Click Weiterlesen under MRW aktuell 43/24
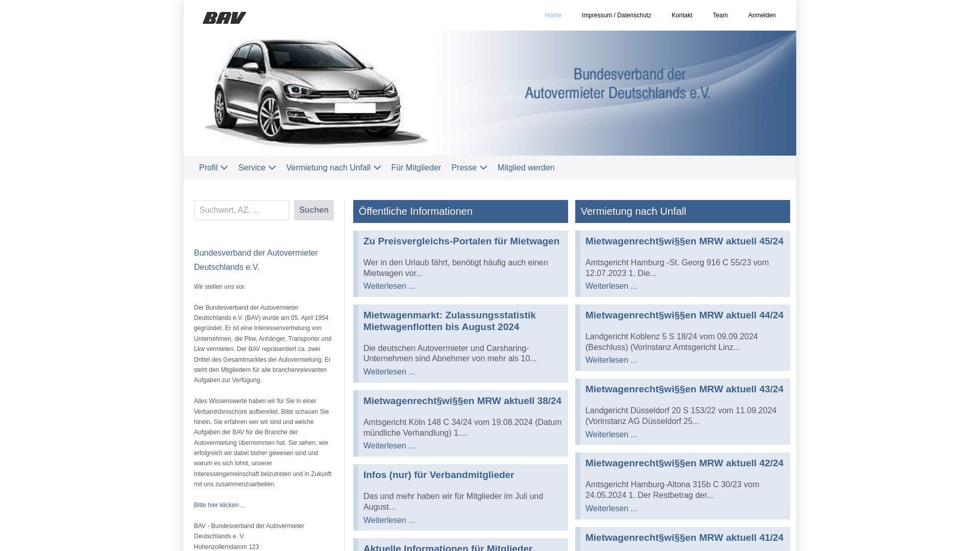 point(611,435)
